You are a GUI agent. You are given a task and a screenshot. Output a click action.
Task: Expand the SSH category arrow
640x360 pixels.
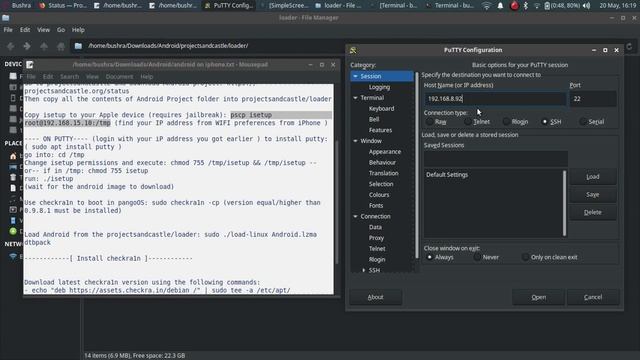(364, 270)
